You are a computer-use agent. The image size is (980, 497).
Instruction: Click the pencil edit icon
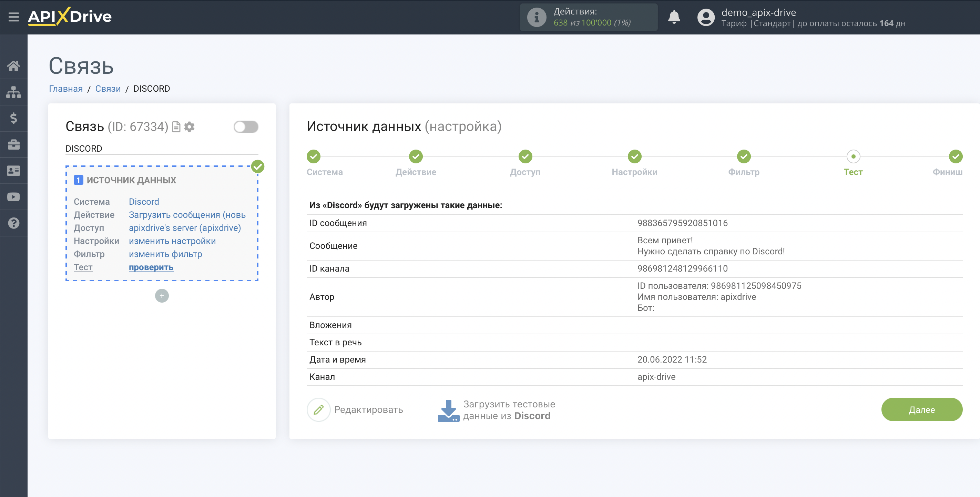click(x=318, y=410)
